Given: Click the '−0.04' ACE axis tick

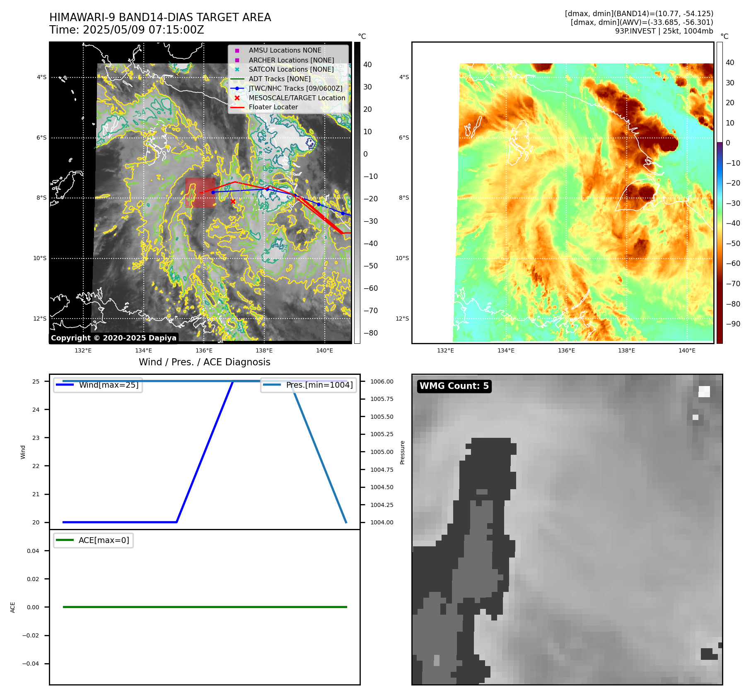Looking at the screenshot, I should tap(31, 664).
